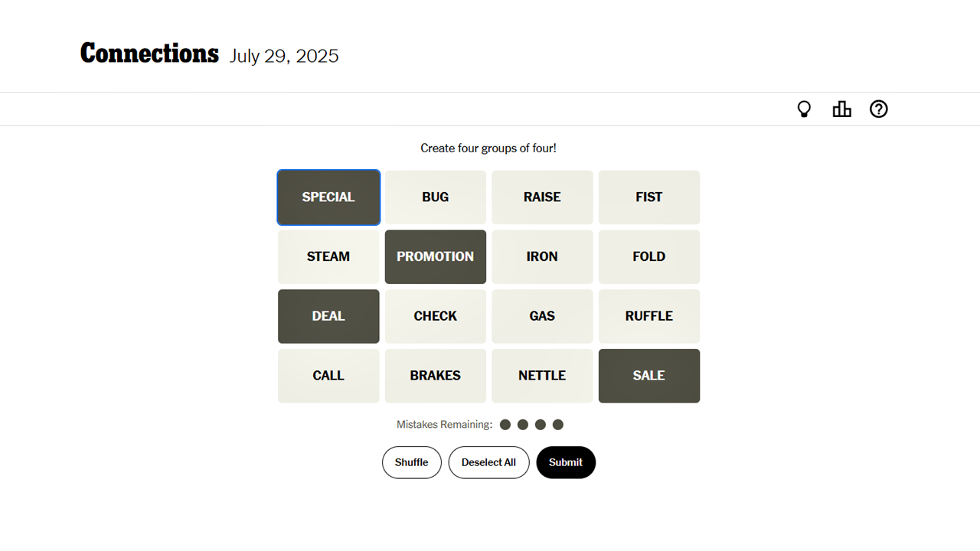Click the first Mistakes Remaining dot

(x=505, y=424)
